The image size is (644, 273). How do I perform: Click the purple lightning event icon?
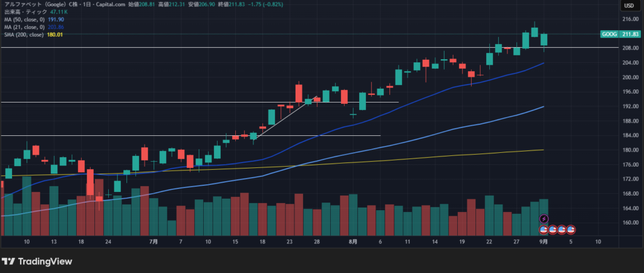point(544,219)
